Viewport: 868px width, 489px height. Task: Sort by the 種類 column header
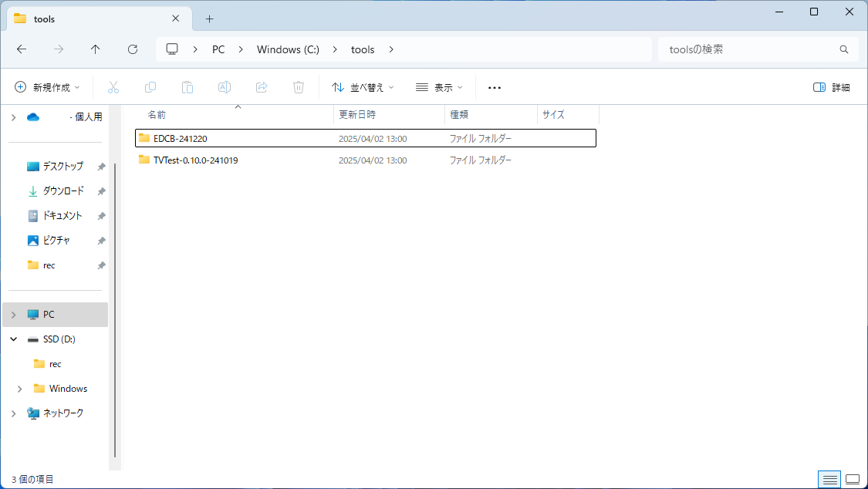pos(491,114)
